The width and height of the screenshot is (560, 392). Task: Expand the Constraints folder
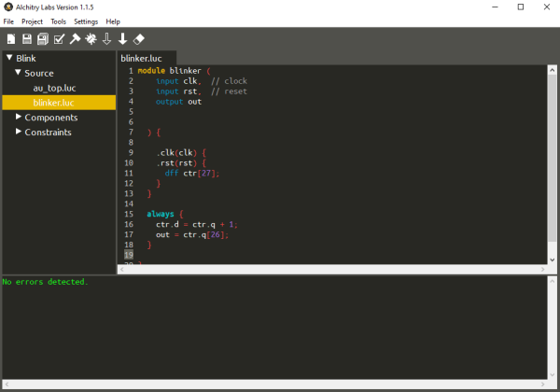point(19,132)
